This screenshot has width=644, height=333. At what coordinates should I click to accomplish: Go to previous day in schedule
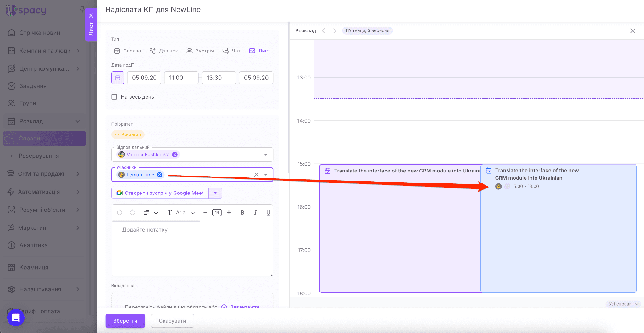(324, 30)
